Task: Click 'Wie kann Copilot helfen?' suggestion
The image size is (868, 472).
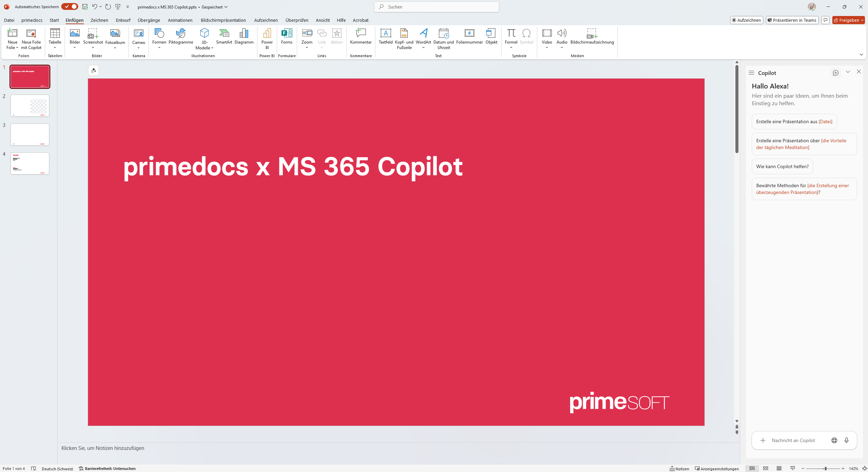Action: tap(782, 166)
